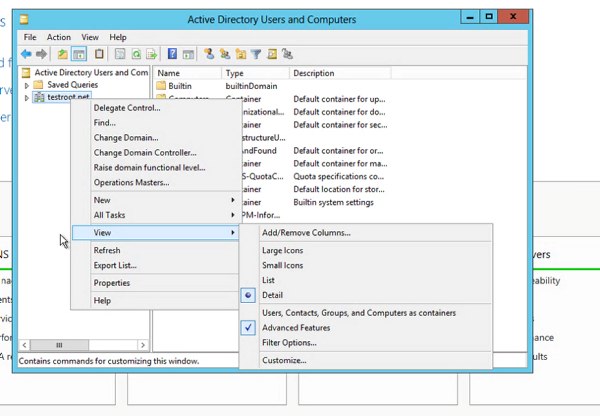Click the Create new group icon
The image size is (600, 416).
pyautogui.click(x=225, y=54)
